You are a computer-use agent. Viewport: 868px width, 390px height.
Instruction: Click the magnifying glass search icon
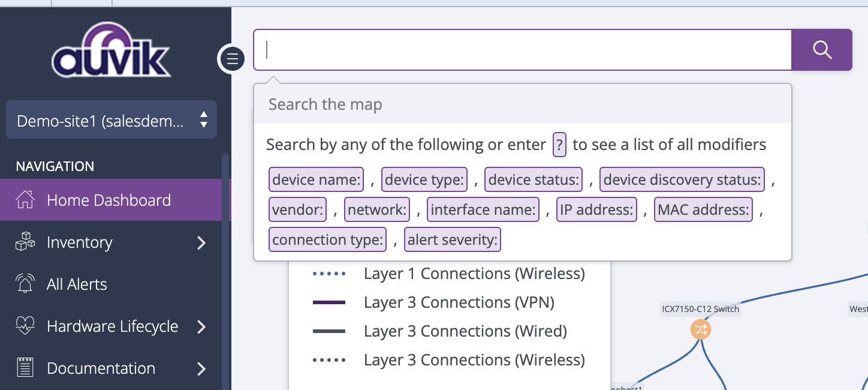coord(822,50)
